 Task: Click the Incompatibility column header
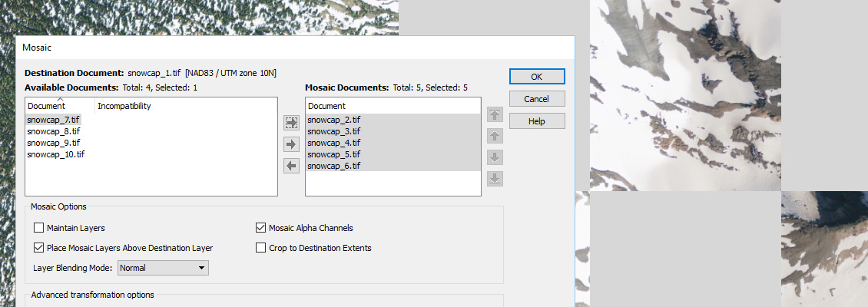pos(186,106)
